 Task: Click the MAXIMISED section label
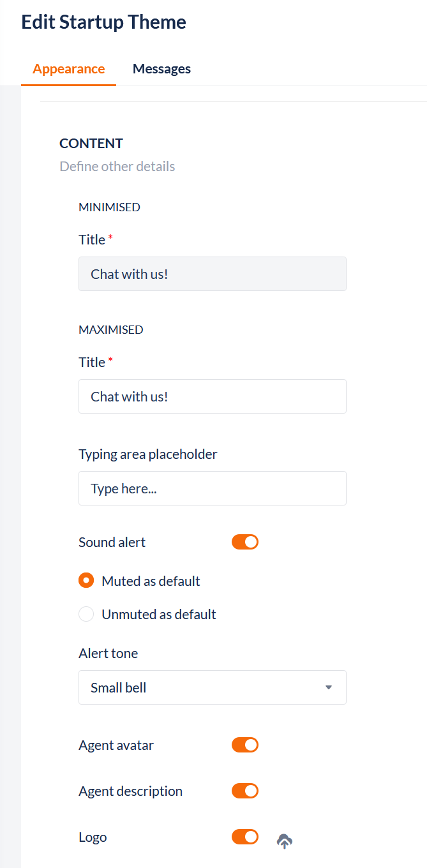pyautogui.click(x=111, y=329)
